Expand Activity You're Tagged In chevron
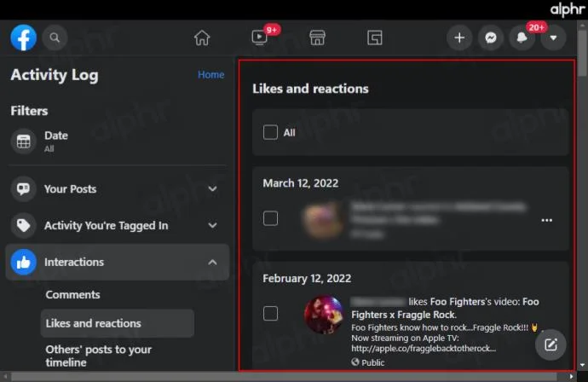 click(x=213, y=225)
